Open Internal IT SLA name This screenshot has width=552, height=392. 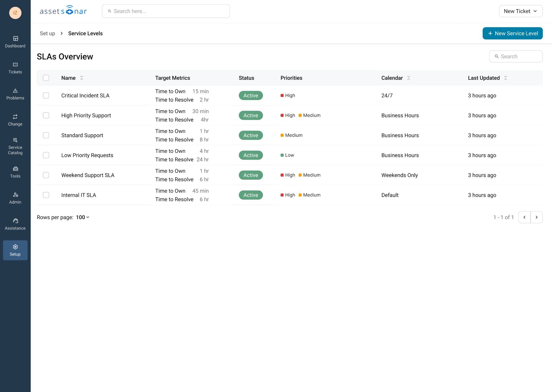pyautogui.click(x=79, y=195)
